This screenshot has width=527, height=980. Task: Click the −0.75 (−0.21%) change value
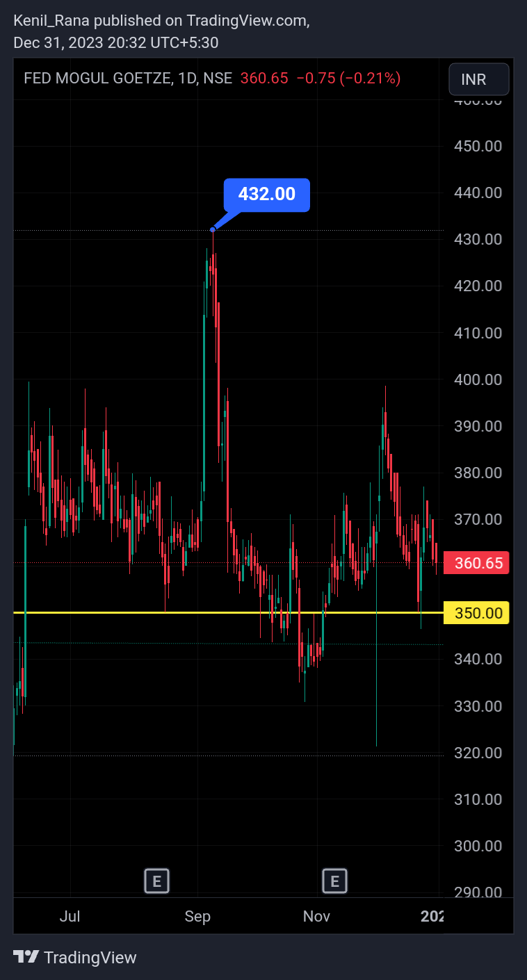coord(348,79)
